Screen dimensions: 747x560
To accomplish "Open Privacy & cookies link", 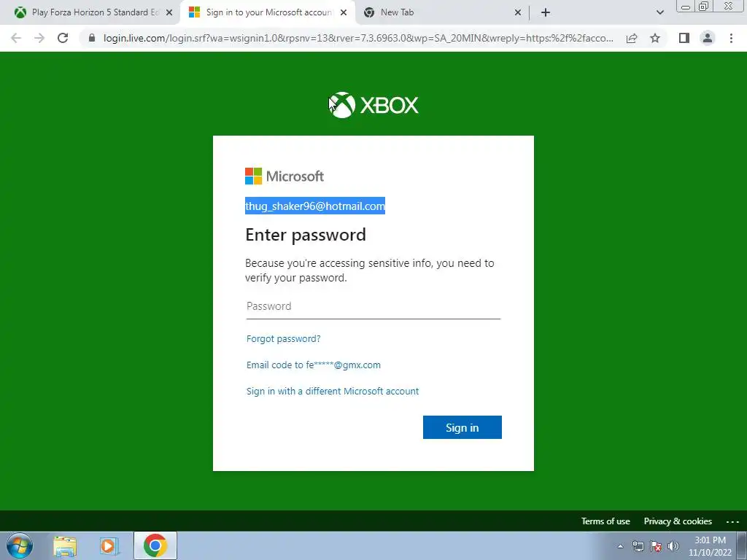I will click(x=678, y=521).
